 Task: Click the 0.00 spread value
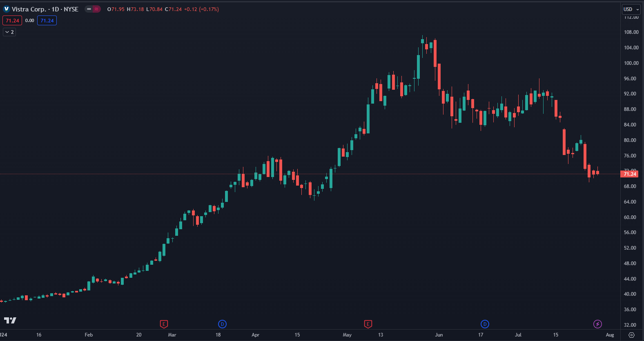point(29,20)
